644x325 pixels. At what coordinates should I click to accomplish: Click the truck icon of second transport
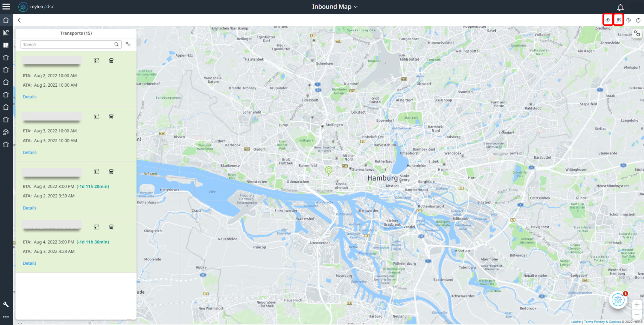(111, 116)
